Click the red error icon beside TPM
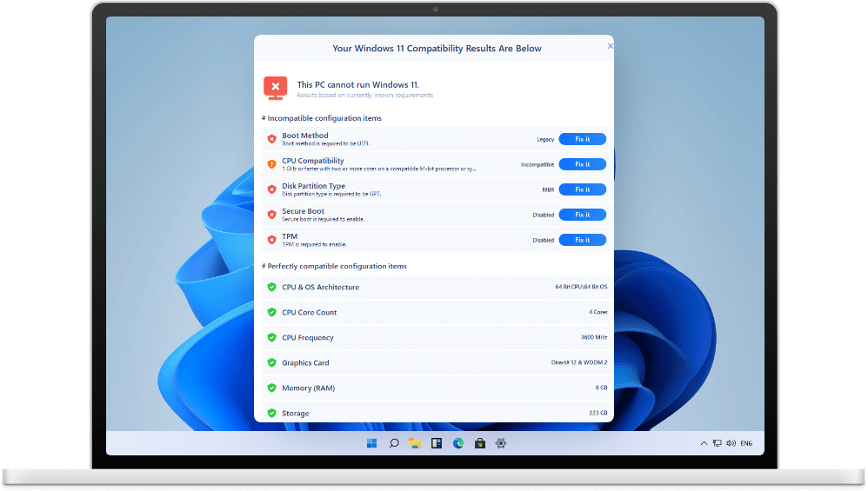The height and width of the screenshot is (491, 868). (x=272, y=240)
